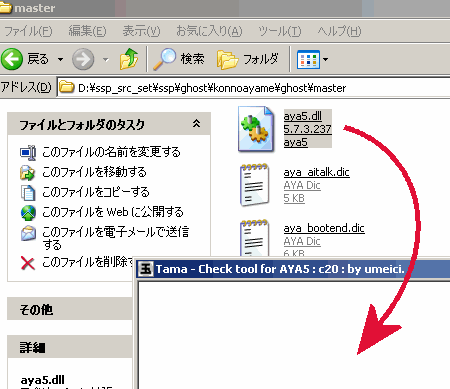Image resolution: width=450 pixels, height=389 pixels.
Task: Click the address bar path field
Action: point(253,88)
